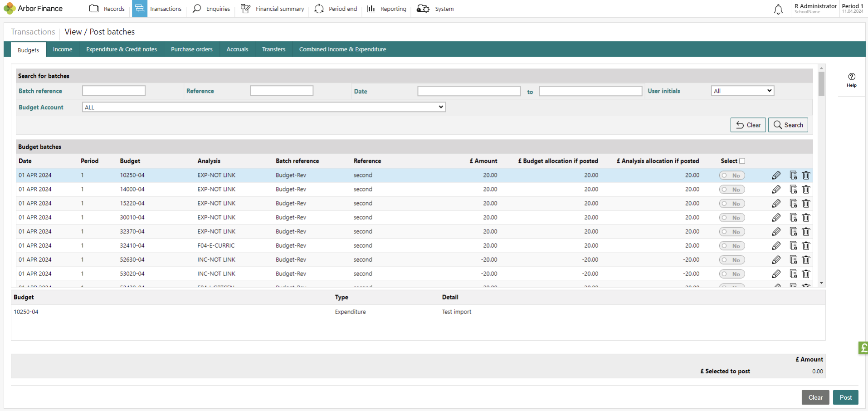
Task: Toggle select switch for 30010-04 row
Action: (731, 218)
